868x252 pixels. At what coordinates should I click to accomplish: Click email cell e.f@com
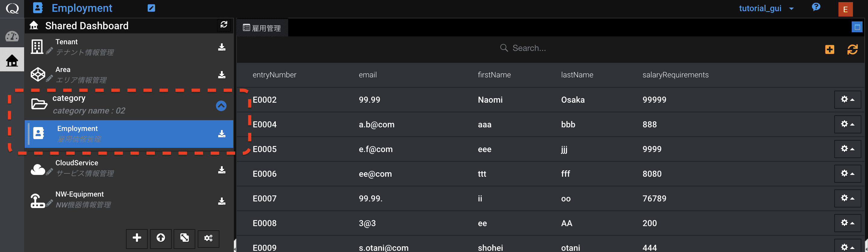click(x=375, y=149)
